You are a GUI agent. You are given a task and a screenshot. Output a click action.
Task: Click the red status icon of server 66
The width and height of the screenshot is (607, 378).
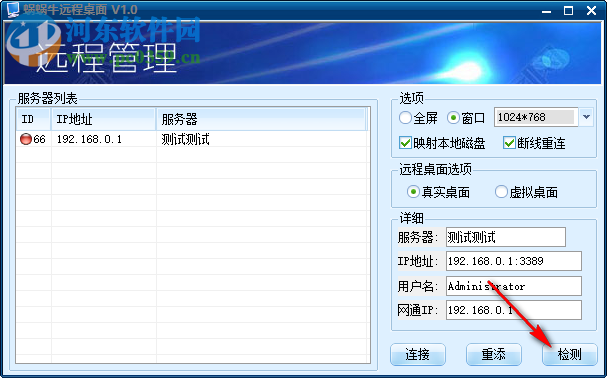click(x=26, y=139)
